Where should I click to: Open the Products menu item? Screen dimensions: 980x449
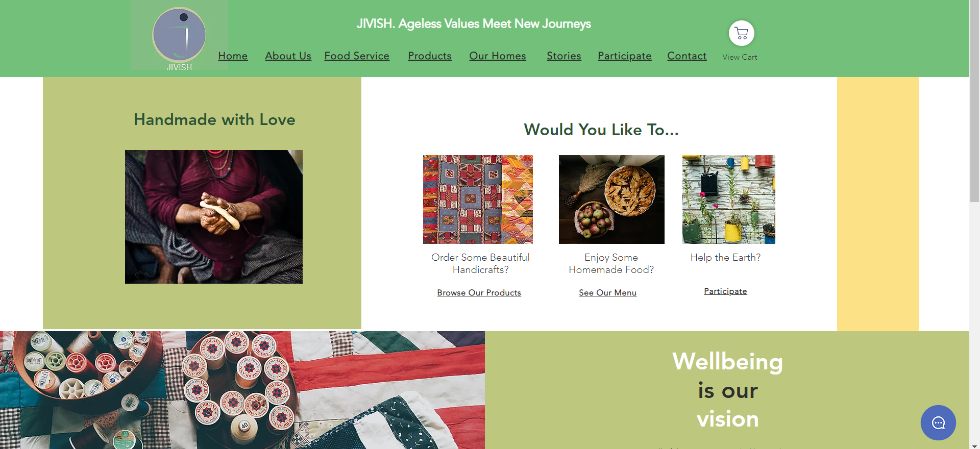(430, 56)
